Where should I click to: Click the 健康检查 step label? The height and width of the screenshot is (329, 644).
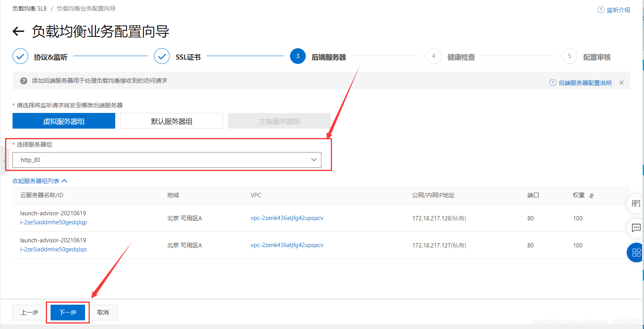[x=461, y=57]
